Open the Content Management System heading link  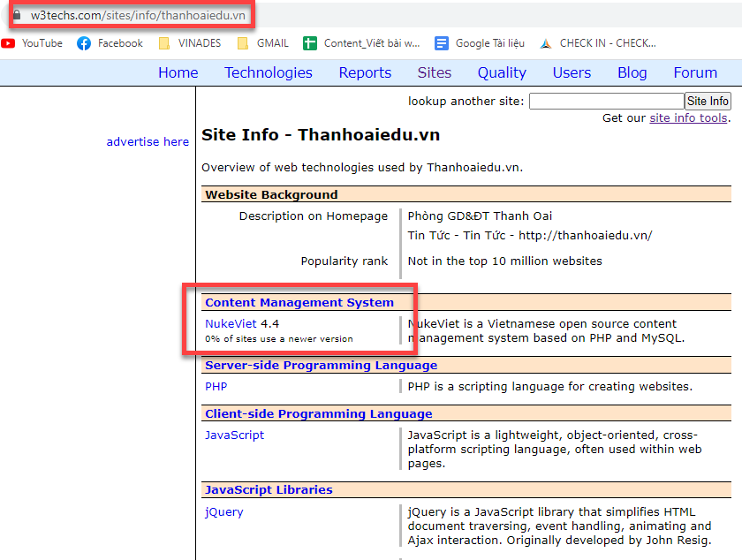299,302
